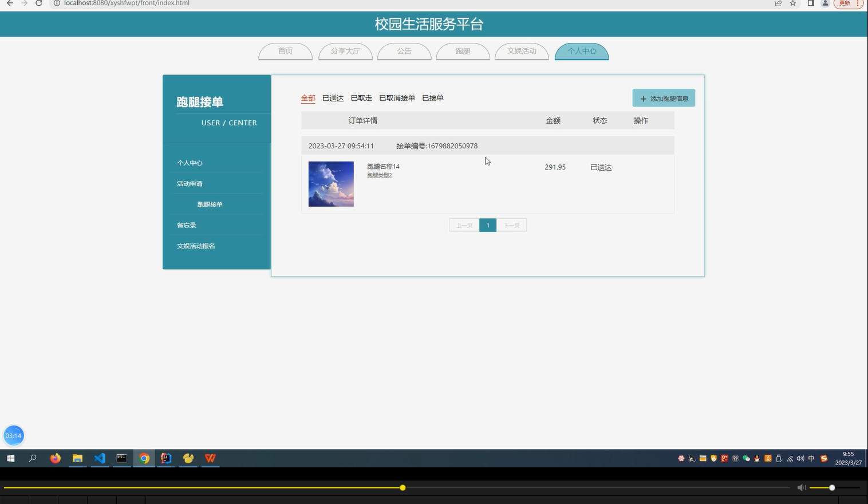
Task: Launch Visual Studio Code from the taskbar
Action: (x=100, y=458)
